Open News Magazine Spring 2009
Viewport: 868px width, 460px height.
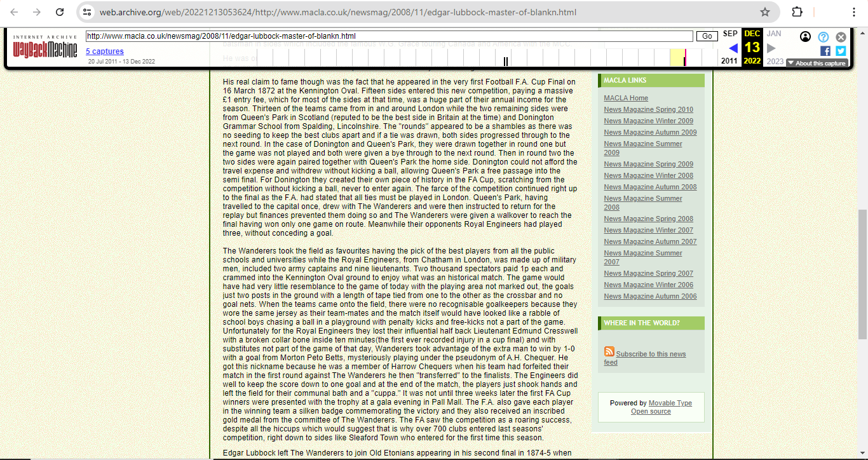click(x=648, y=164)
